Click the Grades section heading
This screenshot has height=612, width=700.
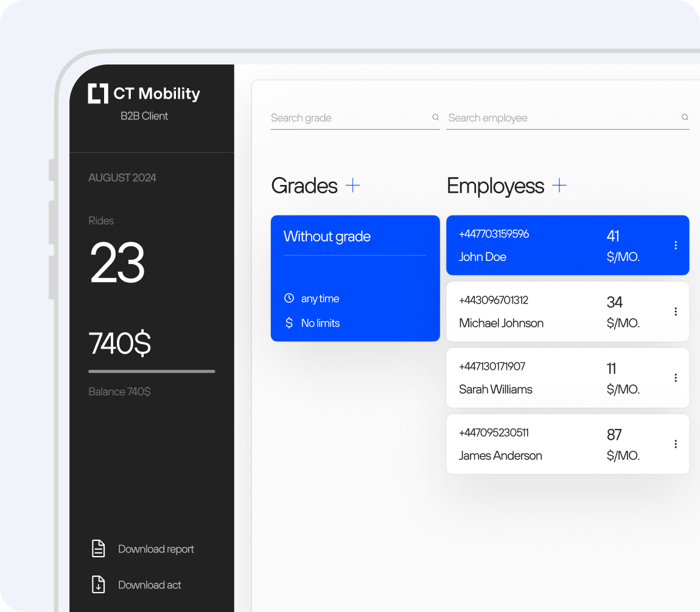click(x=304, y=186)
